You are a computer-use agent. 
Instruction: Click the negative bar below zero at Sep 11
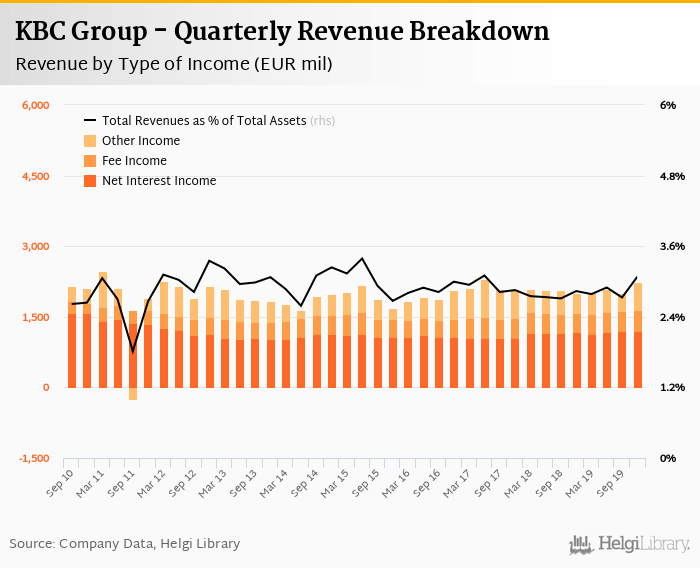click(x=133, y=393)
